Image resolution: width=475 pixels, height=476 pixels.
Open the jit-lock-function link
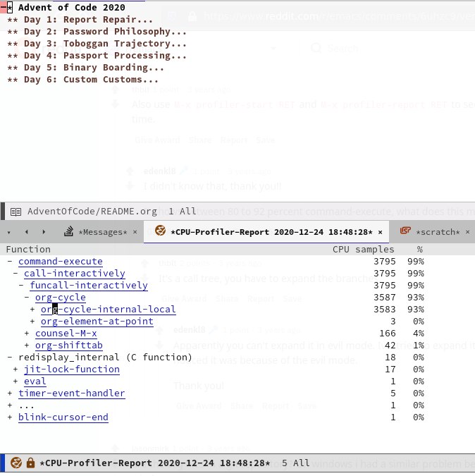[x=72, y=370]
